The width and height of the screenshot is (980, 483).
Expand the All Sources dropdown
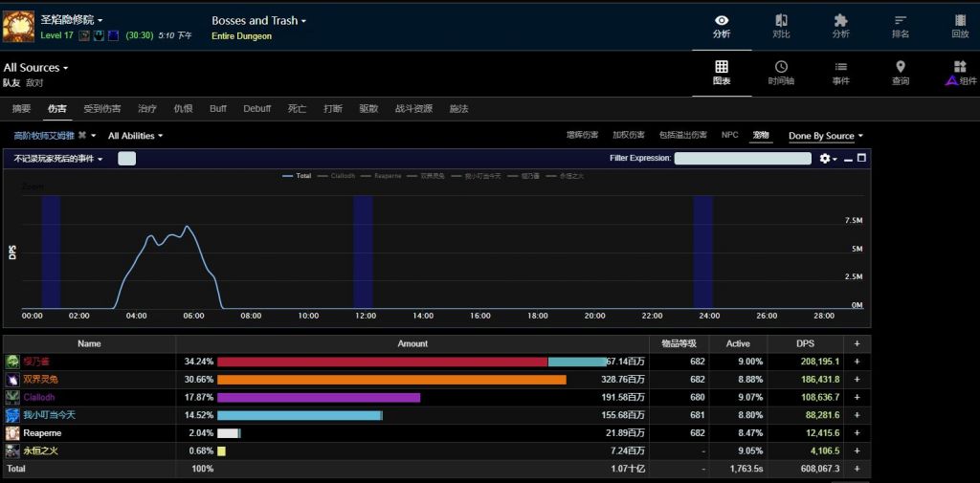pyautogui.click(x=36, y=68)
